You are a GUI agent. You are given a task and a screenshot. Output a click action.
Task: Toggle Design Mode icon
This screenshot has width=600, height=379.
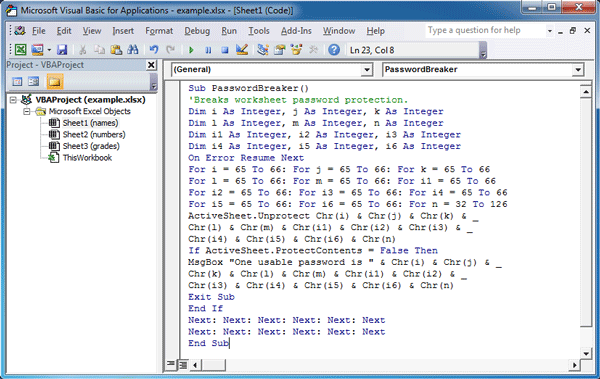click(242, 50)
